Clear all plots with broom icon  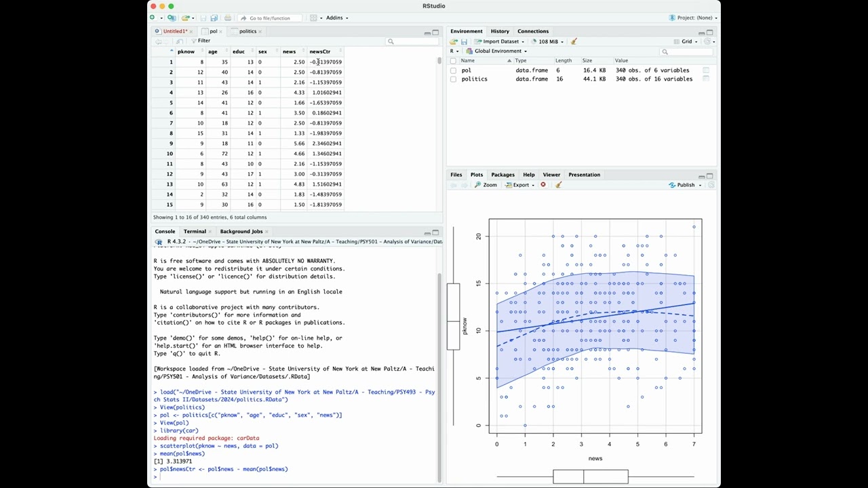(x=559, y=185)
